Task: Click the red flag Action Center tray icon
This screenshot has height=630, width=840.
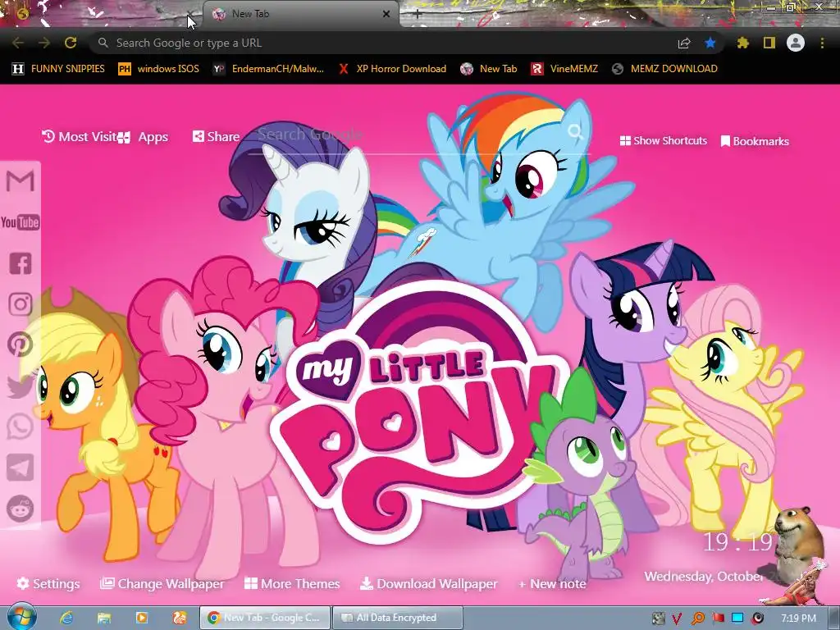Action: 718,619
